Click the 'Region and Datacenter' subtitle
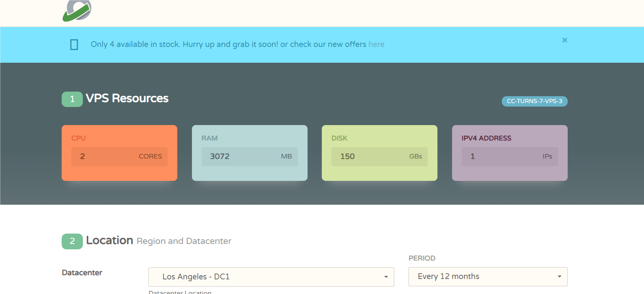 [x=184, y=241]
